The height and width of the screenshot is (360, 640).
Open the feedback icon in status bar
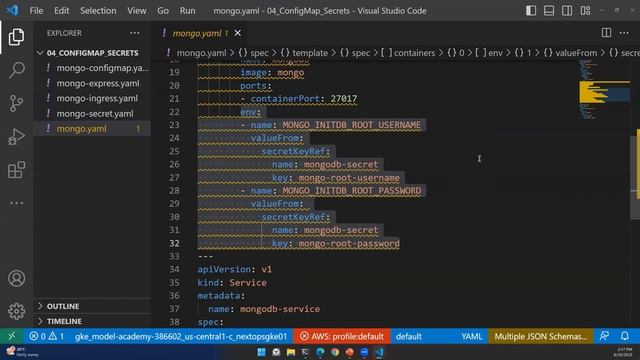pyautogui.click(x=604, y=336)
